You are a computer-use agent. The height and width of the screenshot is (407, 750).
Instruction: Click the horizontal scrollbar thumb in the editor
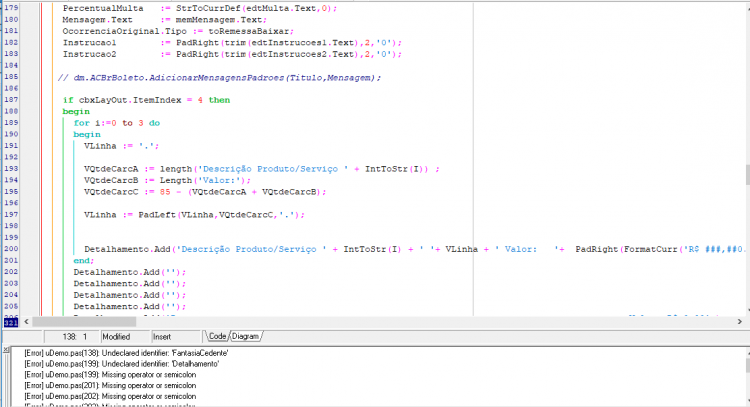point(84,322)
